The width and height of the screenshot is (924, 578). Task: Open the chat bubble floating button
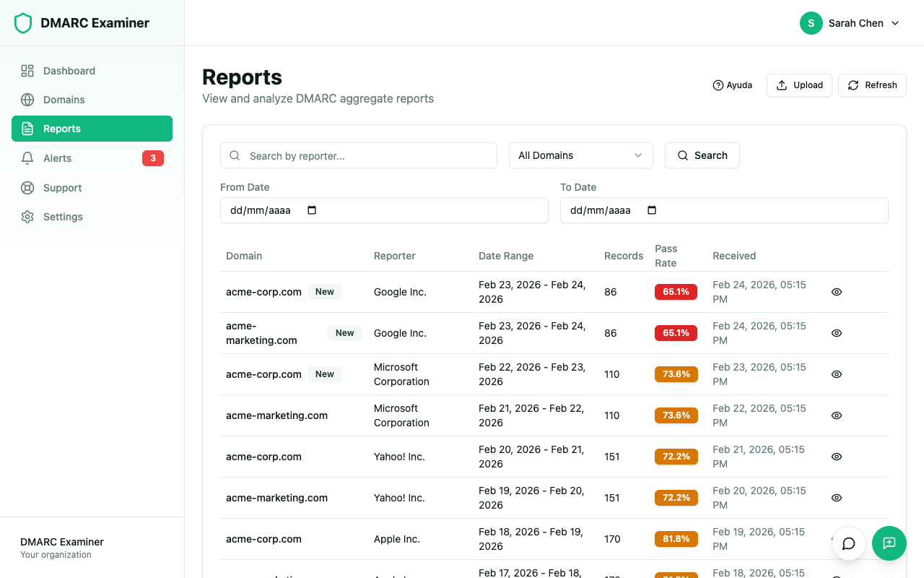849,543
